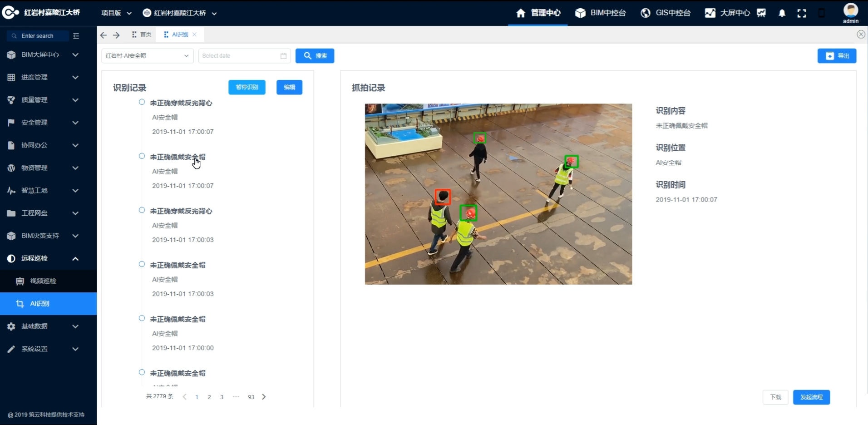Click the Select date input field

pos(244,56)
